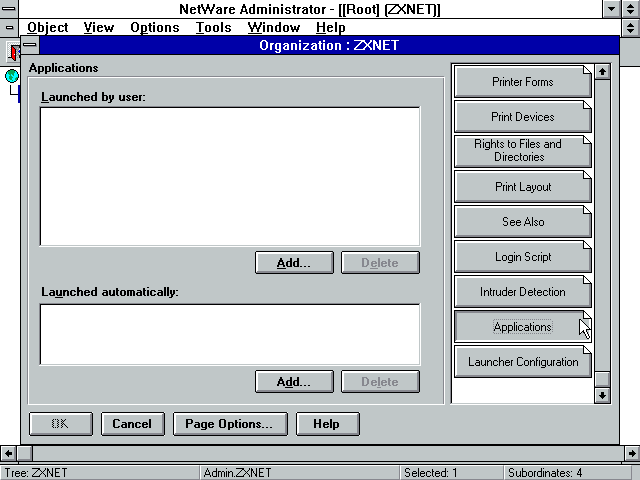Image resolution: width=640 pixels, height=480 pixels.
Task: Open the See Also page
Action: click(x=523, y=222)
